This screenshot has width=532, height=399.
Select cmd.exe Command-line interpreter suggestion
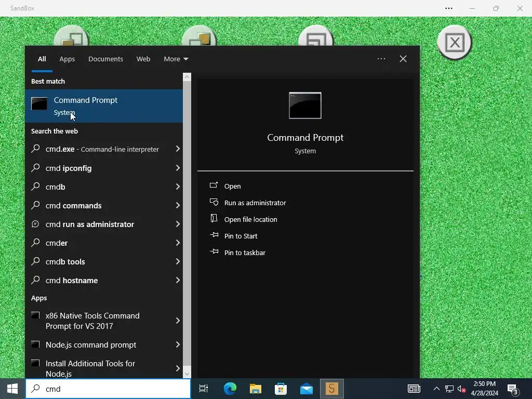point(104,149)
